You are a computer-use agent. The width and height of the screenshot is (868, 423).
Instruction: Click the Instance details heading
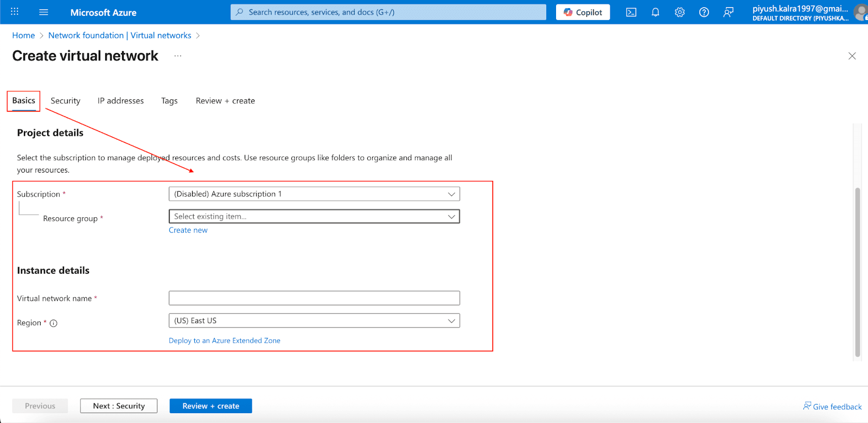coord(53,270)
